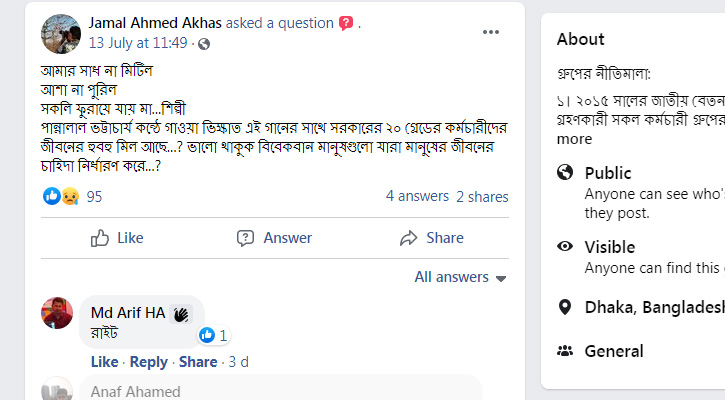
Task: Click the like and sad reaction icons
Action: [61, 197]
